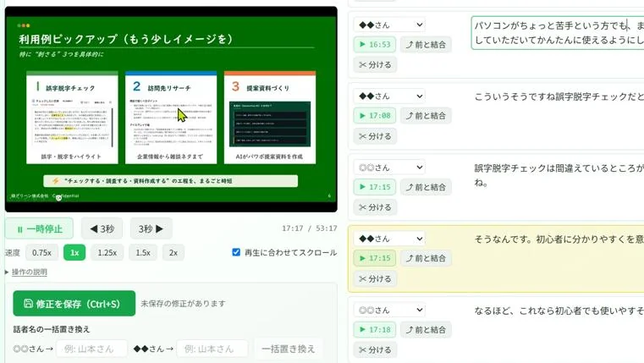The image size is (644, 363).
Task: Set playback speed to 0.75x
Action: [x=41, y=252]
